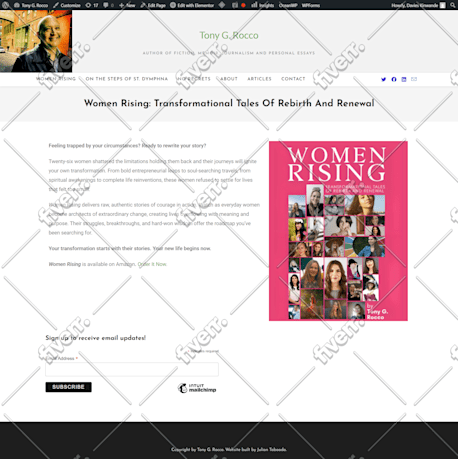Open Insights in the admin bar
458x459 pixels.
[263, 5]
